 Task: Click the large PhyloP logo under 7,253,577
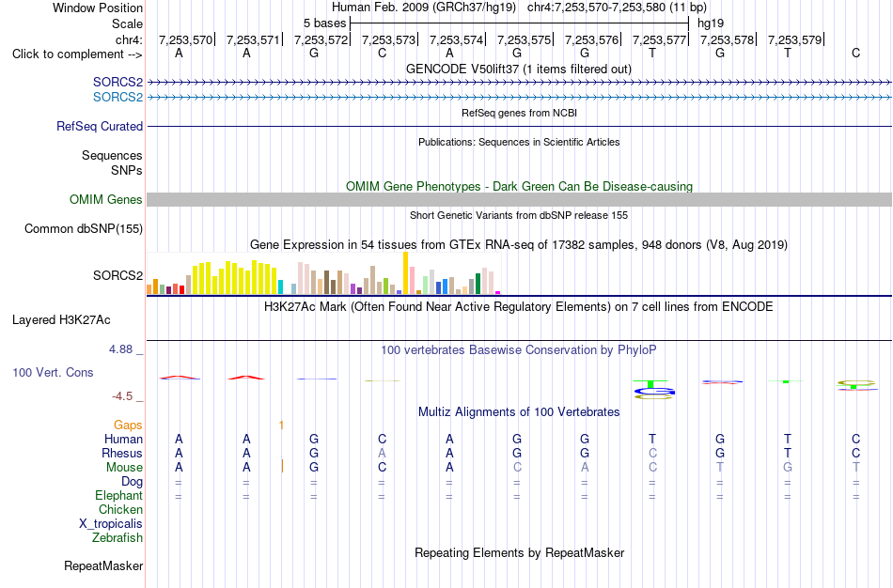(x=652, y=390)
